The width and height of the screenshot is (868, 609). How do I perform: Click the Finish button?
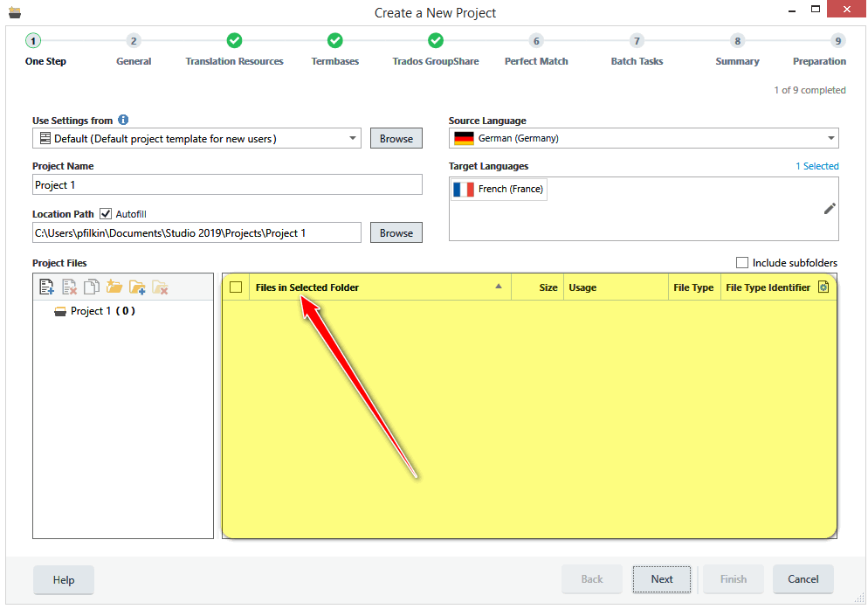[x=734, y=579]
